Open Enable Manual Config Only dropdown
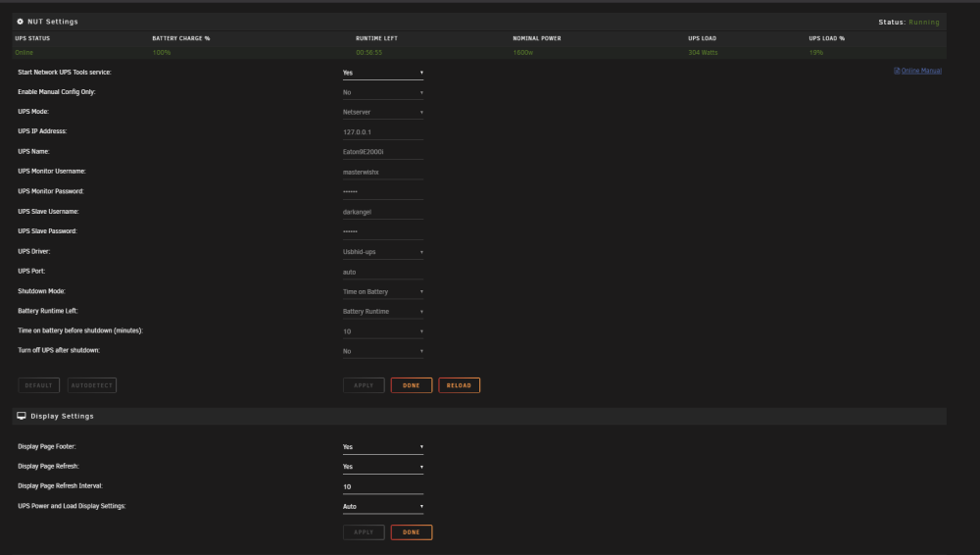The width and height of the screenshot is (980, 555). [x=382, y=92]
